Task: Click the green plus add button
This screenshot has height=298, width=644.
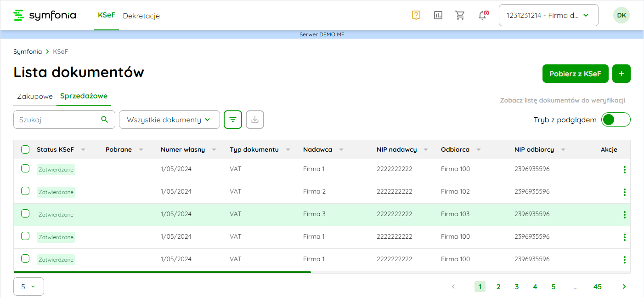Action: pyautogui.click(x=621, y=74)
